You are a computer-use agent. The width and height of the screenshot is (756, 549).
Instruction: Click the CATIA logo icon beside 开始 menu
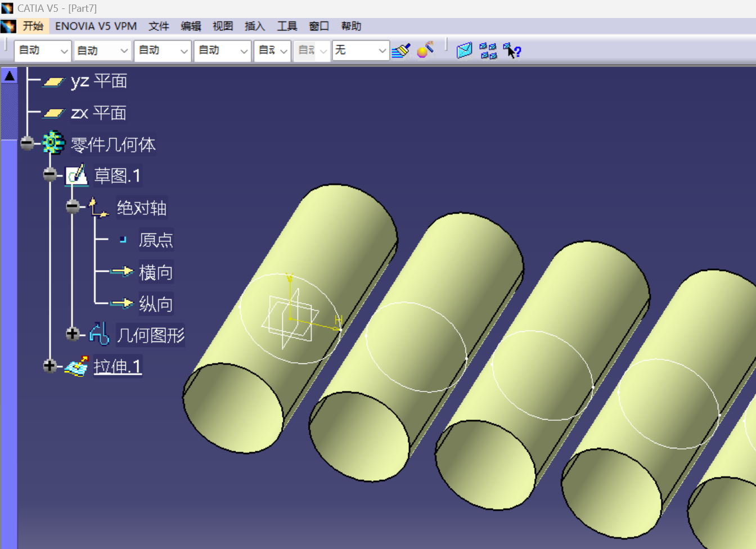8,26
